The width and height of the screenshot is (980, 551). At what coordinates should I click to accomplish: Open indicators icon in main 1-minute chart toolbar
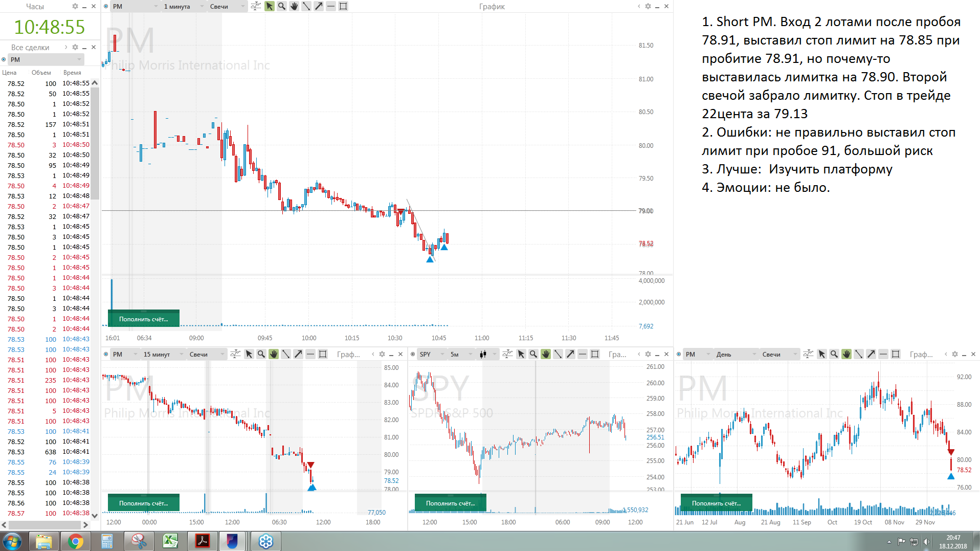click(x=256, y=6)
